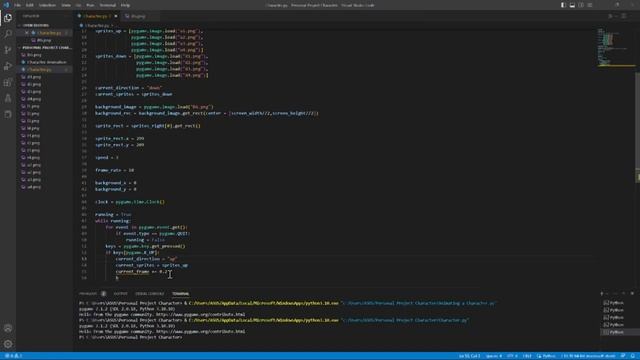
Task: Open the Run and Debug view
Action: point(8,66)
